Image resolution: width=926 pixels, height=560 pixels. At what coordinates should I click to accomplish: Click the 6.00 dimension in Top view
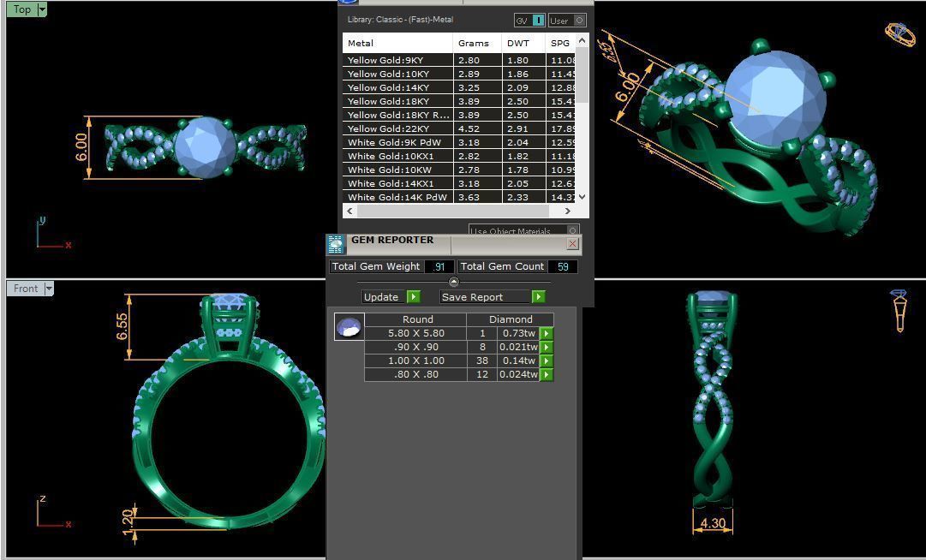(x=81, y=147)
